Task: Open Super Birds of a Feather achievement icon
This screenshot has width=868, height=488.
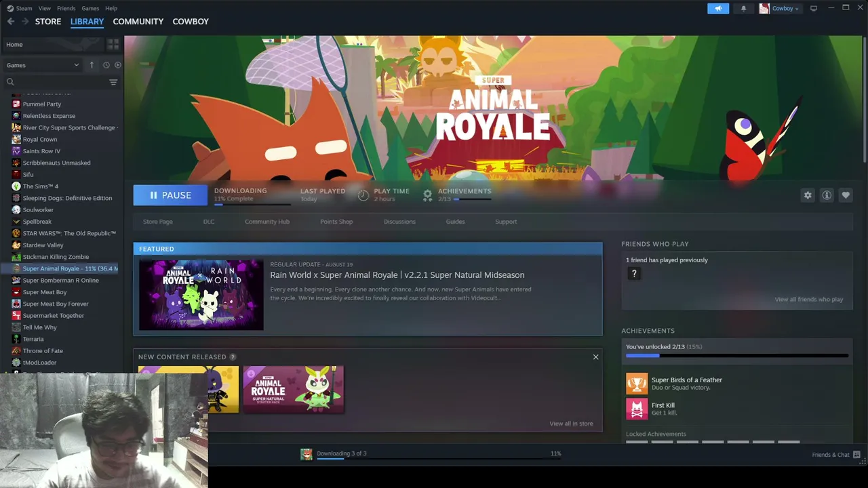Action: pyautogui.click(x=637, y=384)
